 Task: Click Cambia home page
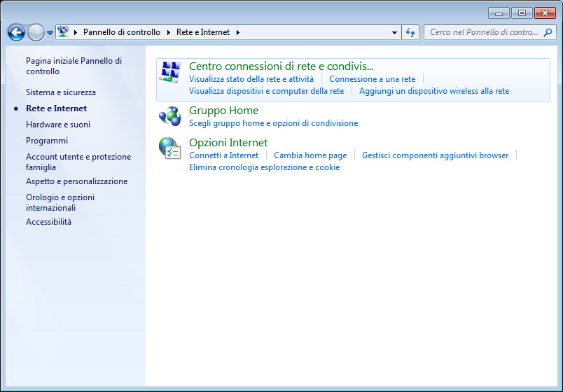click(310, 155)
